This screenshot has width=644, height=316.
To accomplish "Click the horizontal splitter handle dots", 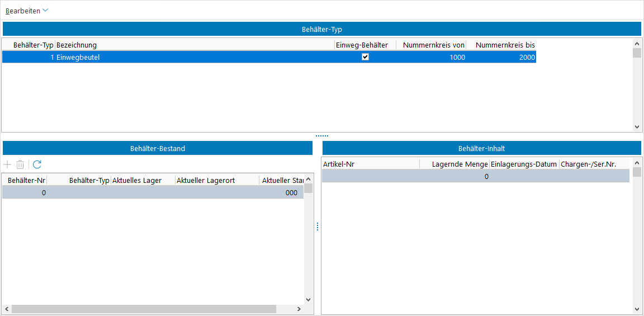I will (322, 136).
